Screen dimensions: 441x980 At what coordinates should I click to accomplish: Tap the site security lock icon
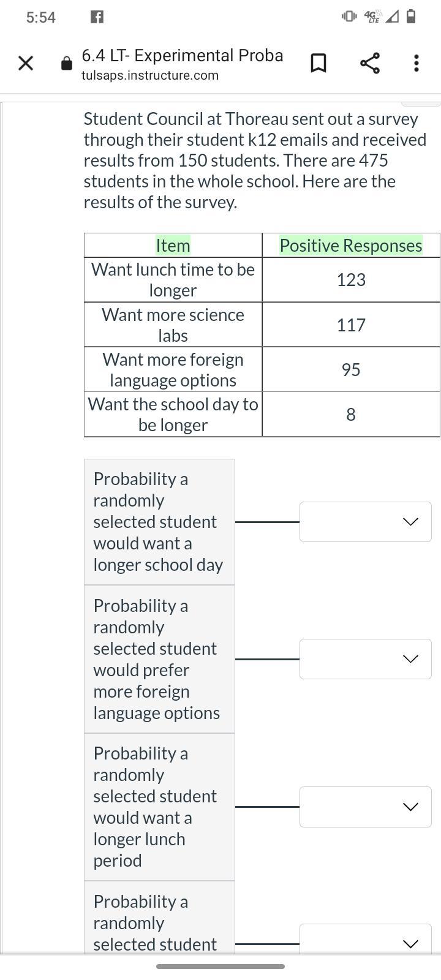pyautogui.click(x=67, y=64)
